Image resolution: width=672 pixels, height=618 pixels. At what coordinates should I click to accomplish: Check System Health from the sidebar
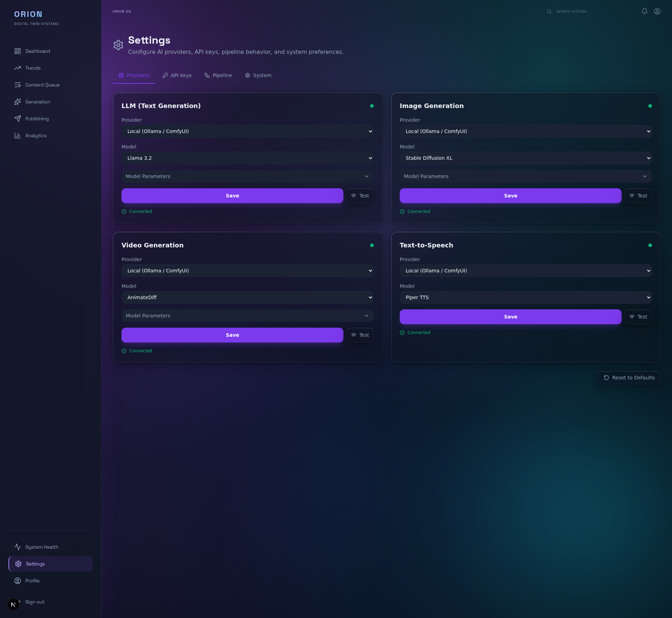click(42, 547)
